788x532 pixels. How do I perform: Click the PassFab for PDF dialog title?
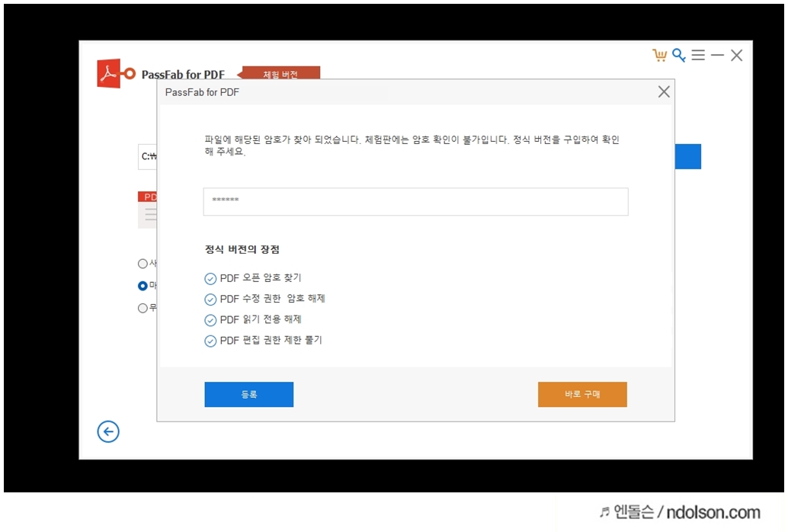(x=202, y=92)
